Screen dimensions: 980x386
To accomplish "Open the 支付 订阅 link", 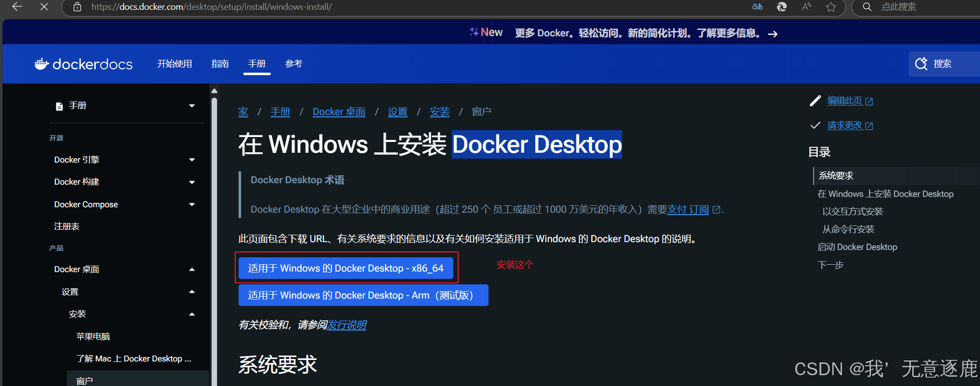I will tap(688, 210).
